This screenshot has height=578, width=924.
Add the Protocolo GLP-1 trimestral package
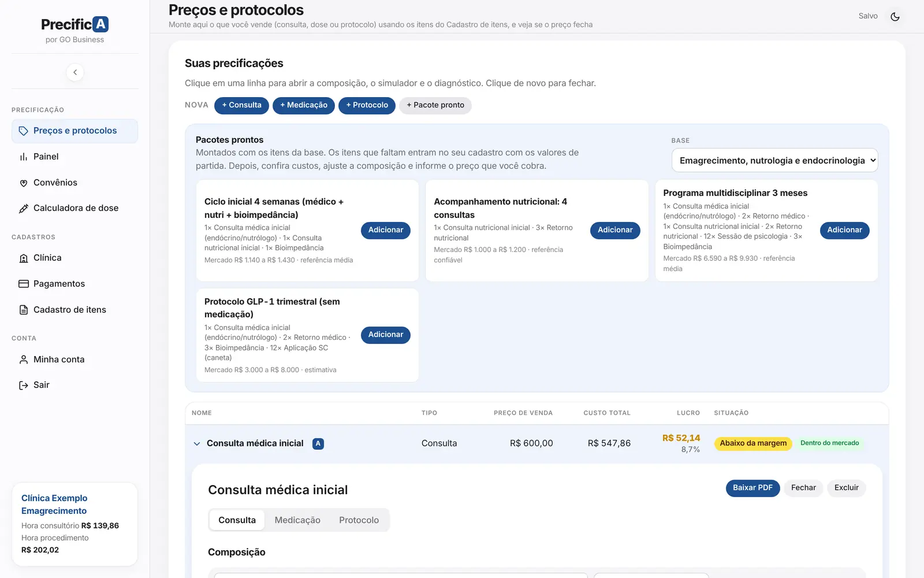tap(386, 335)
